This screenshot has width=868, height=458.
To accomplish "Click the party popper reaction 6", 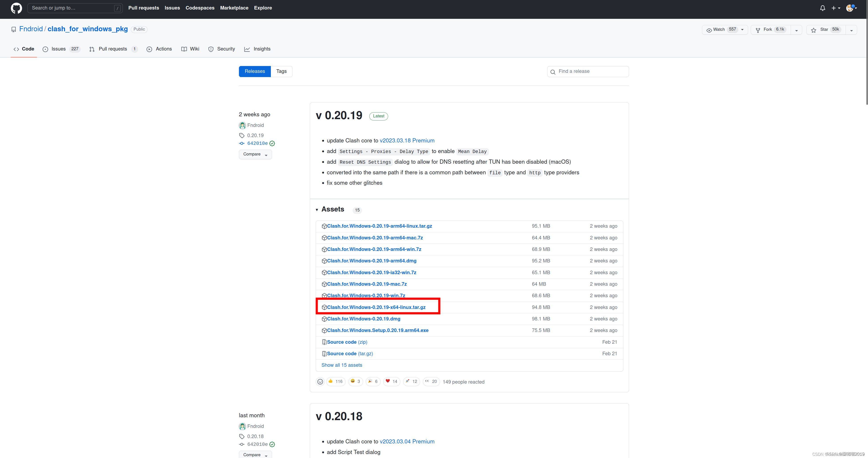I will pyautogui.click(x=373, y=382).
